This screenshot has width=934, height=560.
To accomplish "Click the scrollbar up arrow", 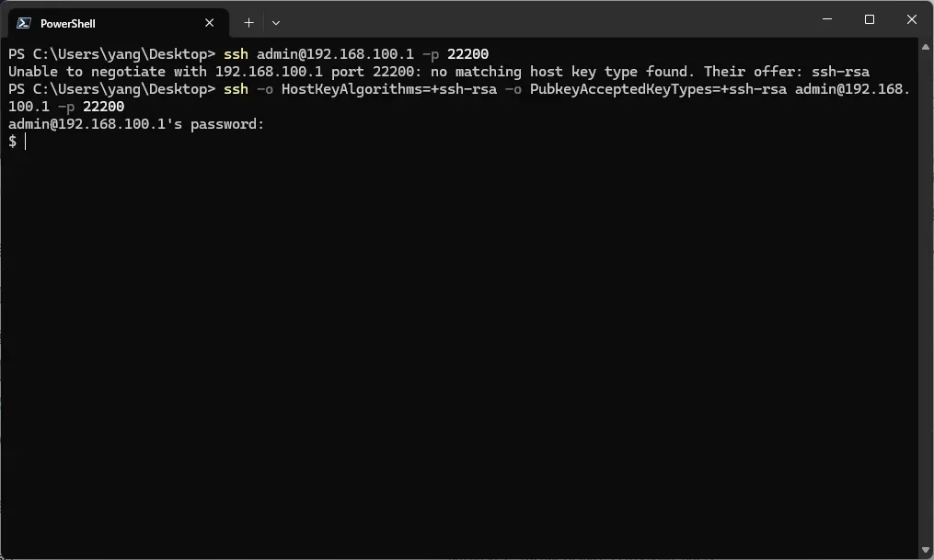I will (x=926, y=46).
